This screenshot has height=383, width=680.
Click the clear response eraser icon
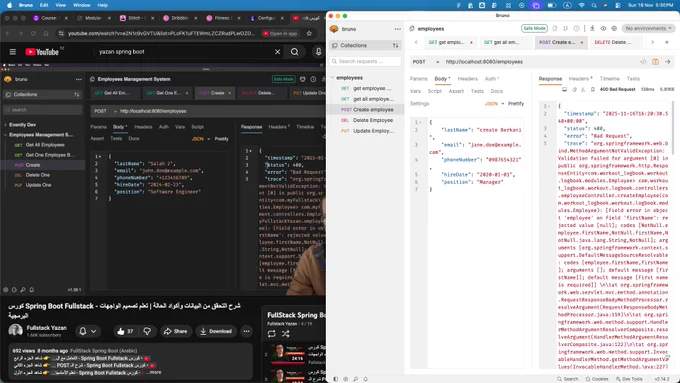click(x=574, y=89)
